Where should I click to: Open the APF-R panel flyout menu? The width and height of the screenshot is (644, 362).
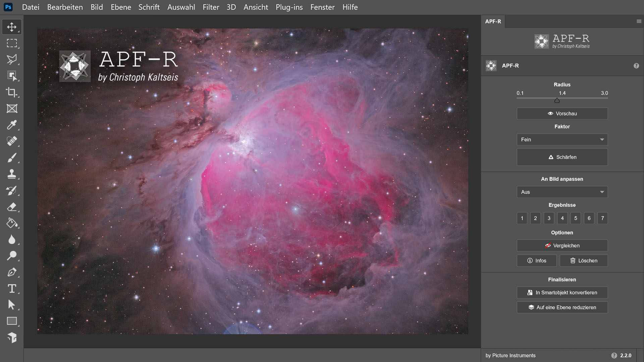639,21
